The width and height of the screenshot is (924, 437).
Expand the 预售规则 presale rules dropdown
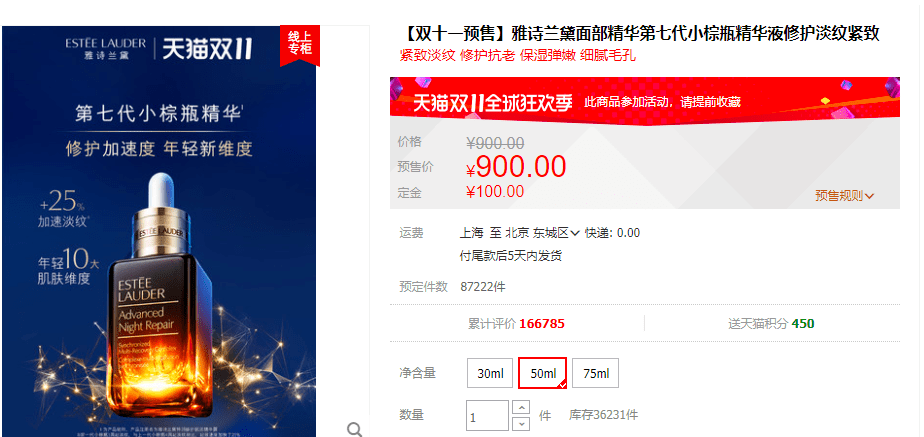[x=844, y=196]
